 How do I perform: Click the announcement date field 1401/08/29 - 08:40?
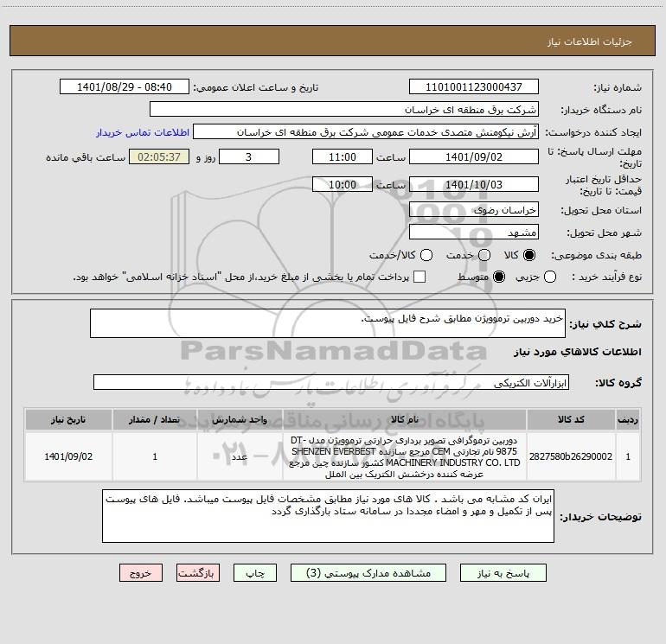[125, 86]
